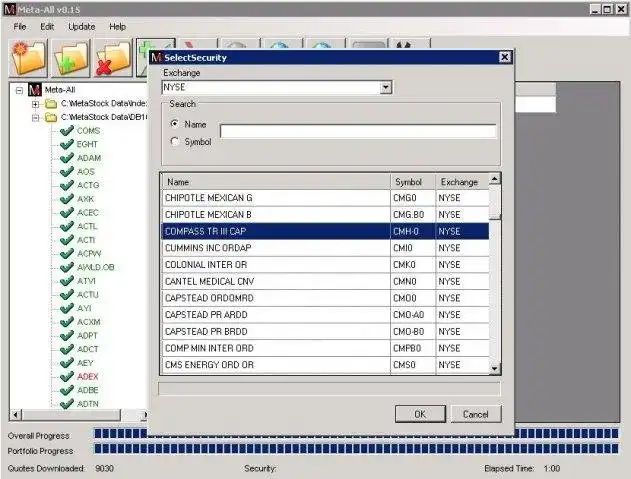Viewport: 631px width, 479px height.
Task: Click the security list scroll up arrow
Action: (x=495, y=179)
